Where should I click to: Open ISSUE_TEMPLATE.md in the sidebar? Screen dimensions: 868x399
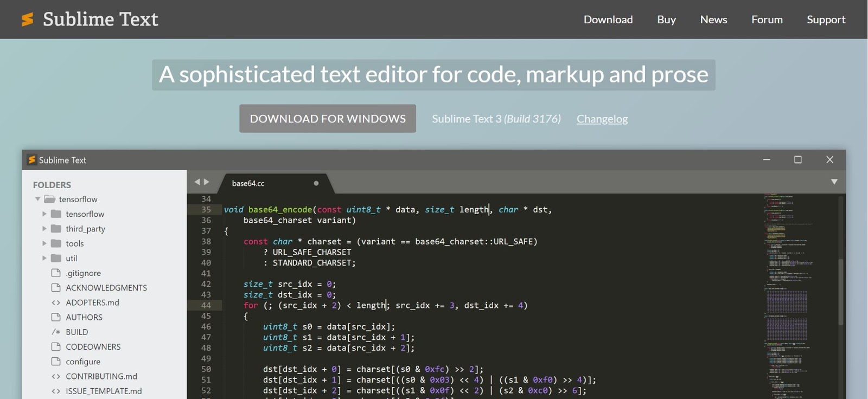coord(104,391)
